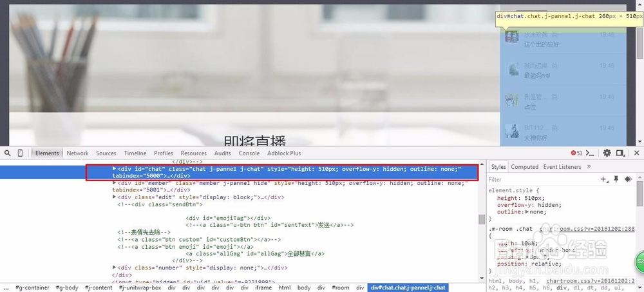Image resolution: width=644 pixels, height=292 pixels.
Task: Select the div class="sendBtn" comment line
Action: 160,204
